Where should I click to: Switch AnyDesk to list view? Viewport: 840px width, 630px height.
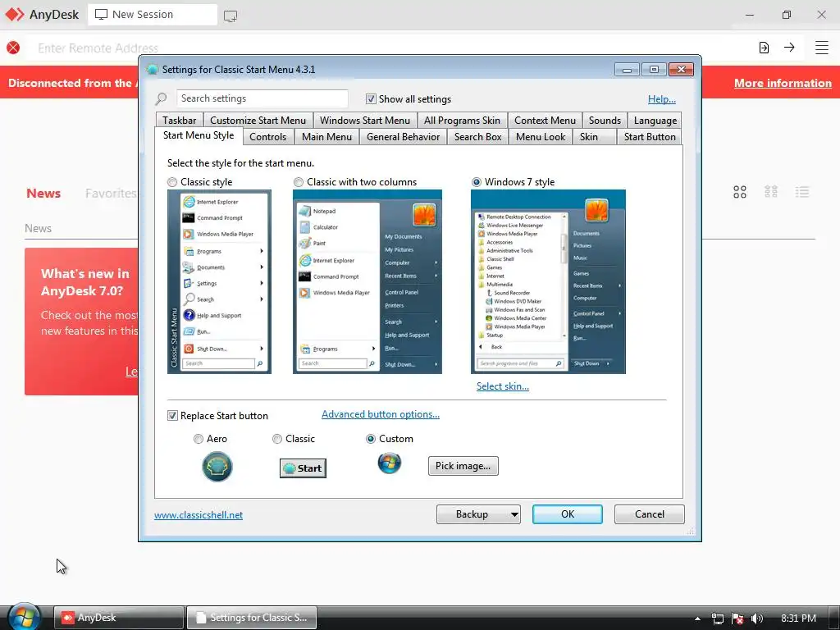click(802, 192)
